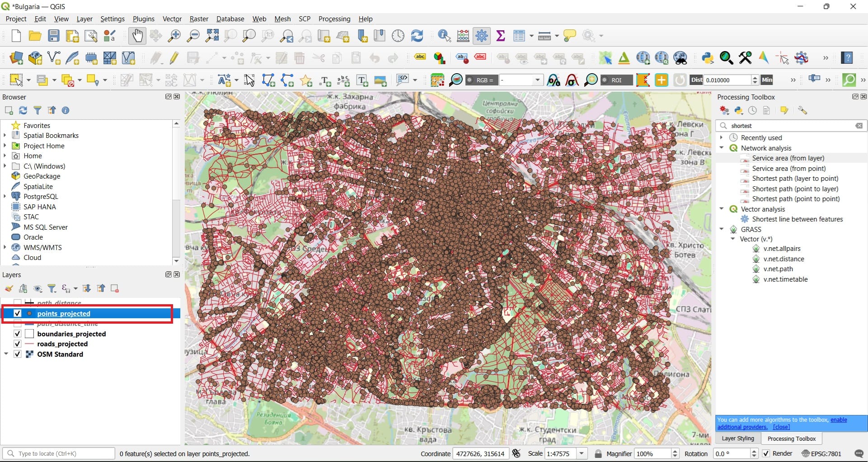
Task: Click the Refresh map icon
Action: click(417, 36)
